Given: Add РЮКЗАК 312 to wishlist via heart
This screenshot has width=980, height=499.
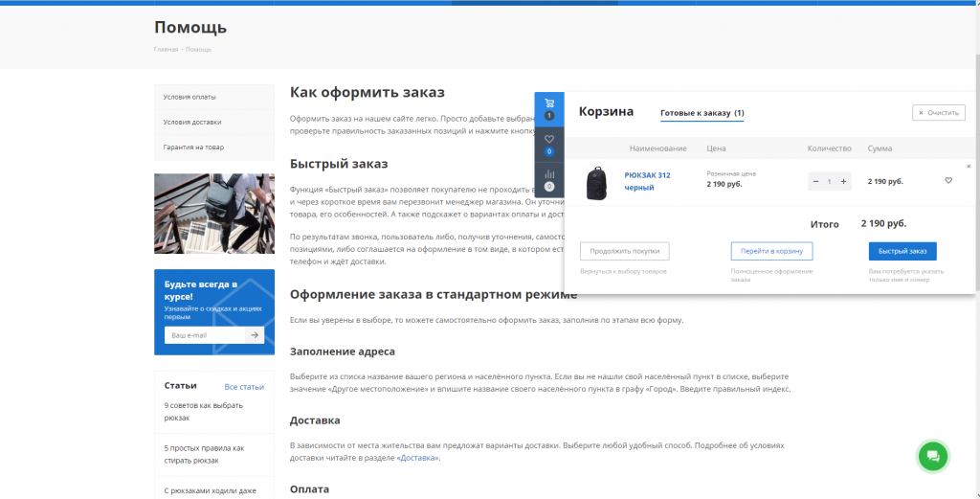Looking at the screenshot, I should click(x=948, y=180).
